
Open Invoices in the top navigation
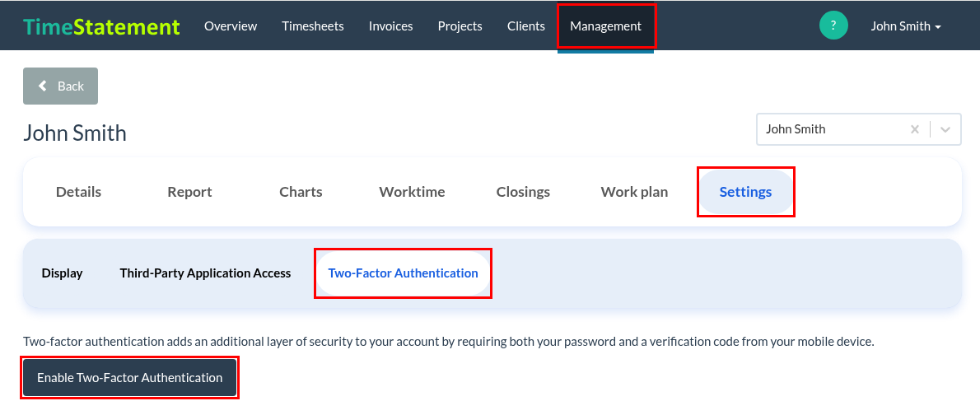coord(390,26)
